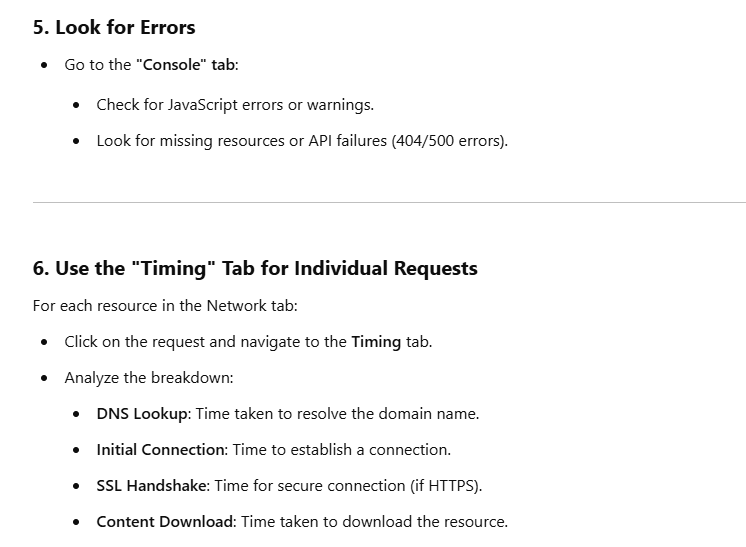746x547 pixels.
Task: Click the "Analyze the breakdown" line
Action: click(148, 377)
